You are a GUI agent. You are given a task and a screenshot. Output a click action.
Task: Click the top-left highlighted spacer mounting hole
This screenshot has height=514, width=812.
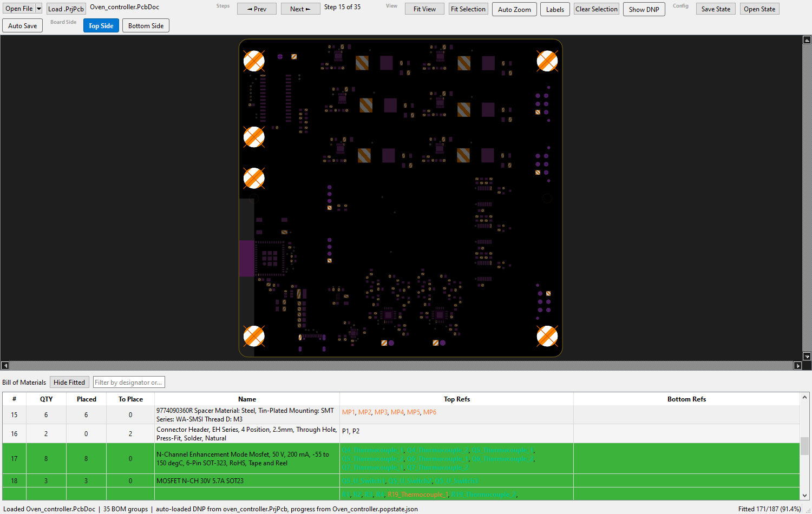coord(254,61)
